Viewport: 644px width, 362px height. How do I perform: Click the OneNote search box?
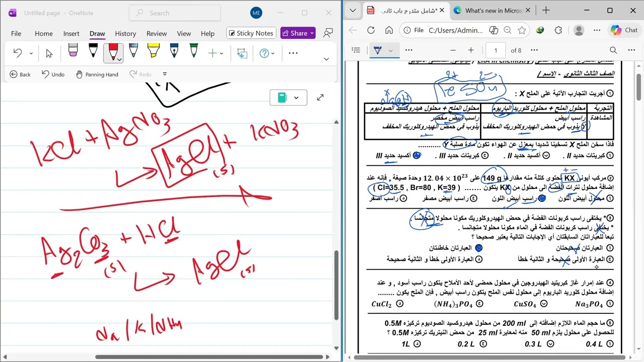(x=175, y=13)
